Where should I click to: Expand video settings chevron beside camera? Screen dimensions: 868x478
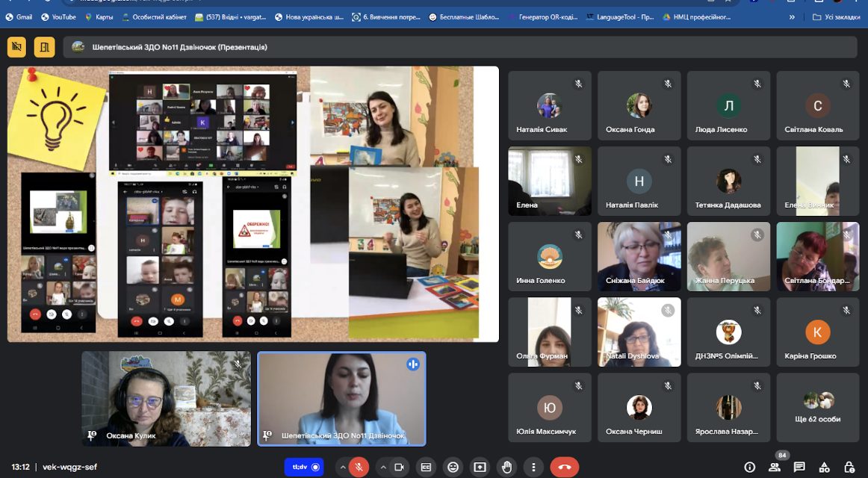point(383,468)
